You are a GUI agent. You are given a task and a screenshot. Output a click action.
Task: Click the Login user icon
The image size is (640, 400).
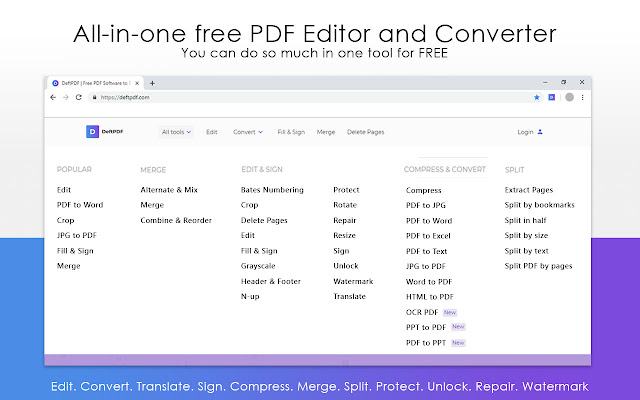(541, 131)
